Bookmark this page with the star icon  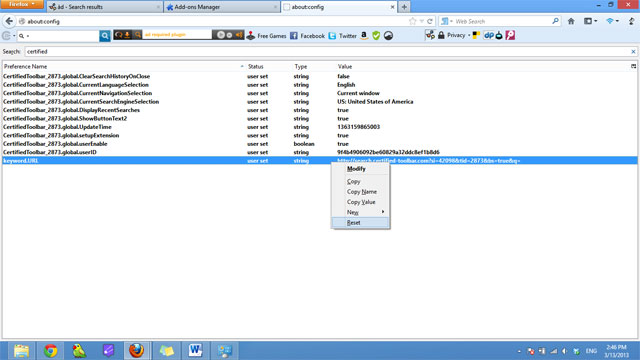[x=413, y=21]
